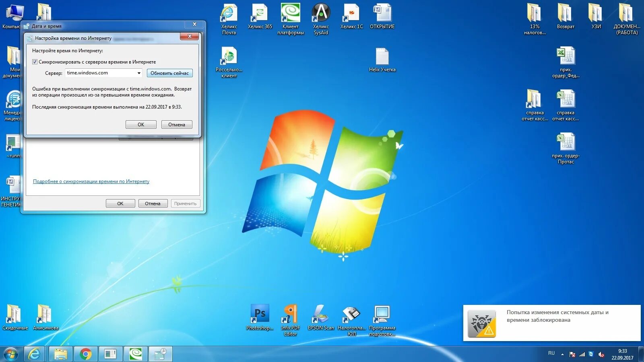Screen dimensions: 644x362
Task: Open the ОТКРЫТИЕ document icon
Action: [382, 16]
